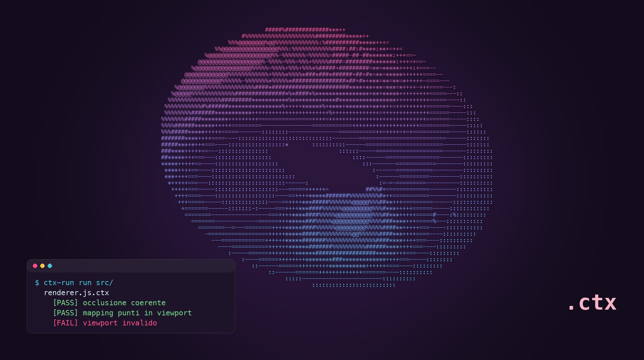This screenshot has height=360, width=644.
Task: Click the ASCII art torus graphic
Action: [327, 157]
